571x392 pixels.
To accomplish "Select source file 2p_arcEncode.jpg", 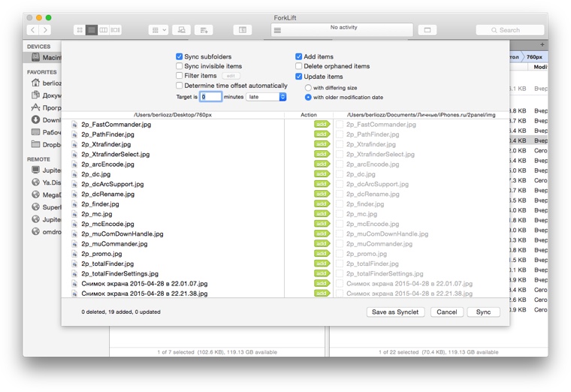I will [107, 164].
